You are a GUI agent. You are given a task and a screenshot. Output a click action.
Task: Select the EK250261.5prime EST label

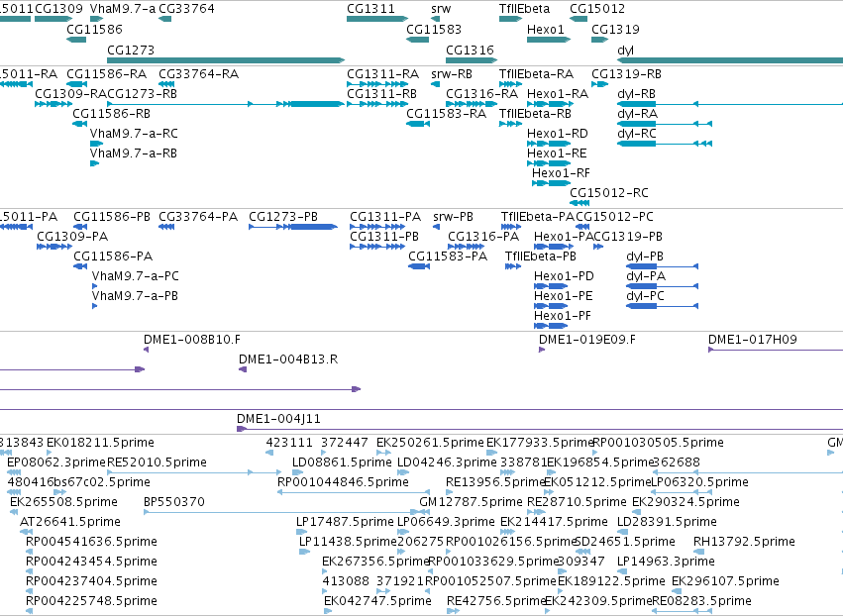(x=430, y=443)
